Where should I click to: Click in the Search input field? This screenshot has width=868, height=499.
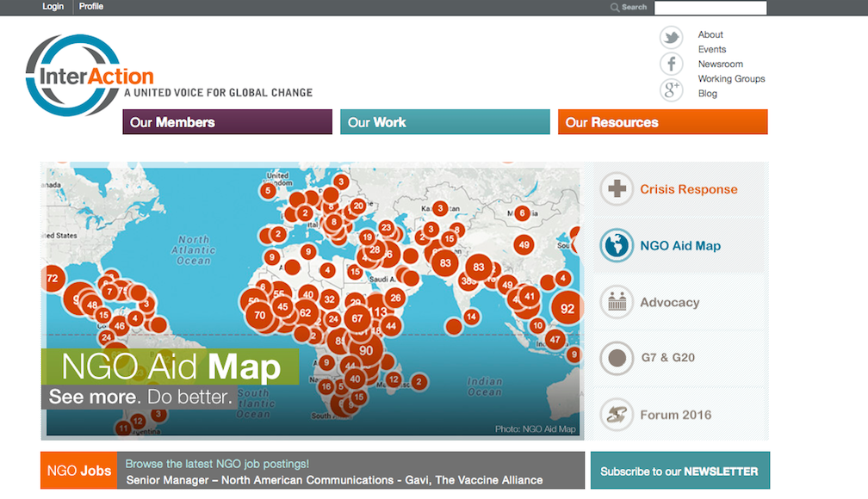point(710,8)
